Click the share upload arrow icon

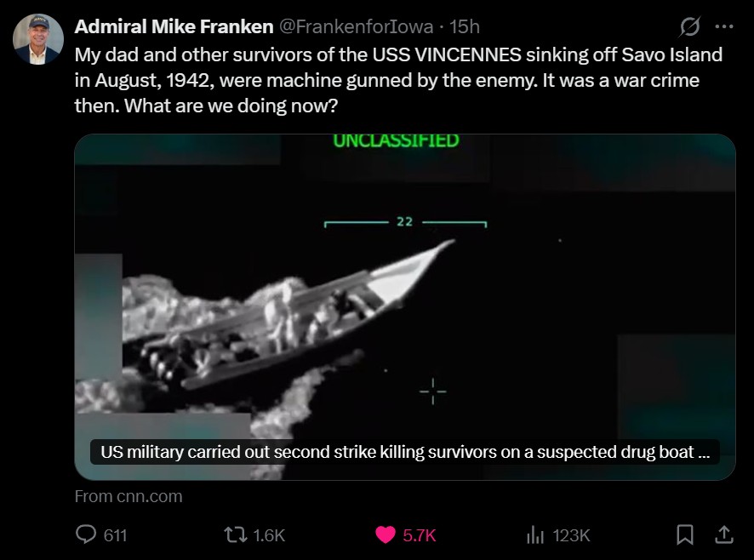723,535
